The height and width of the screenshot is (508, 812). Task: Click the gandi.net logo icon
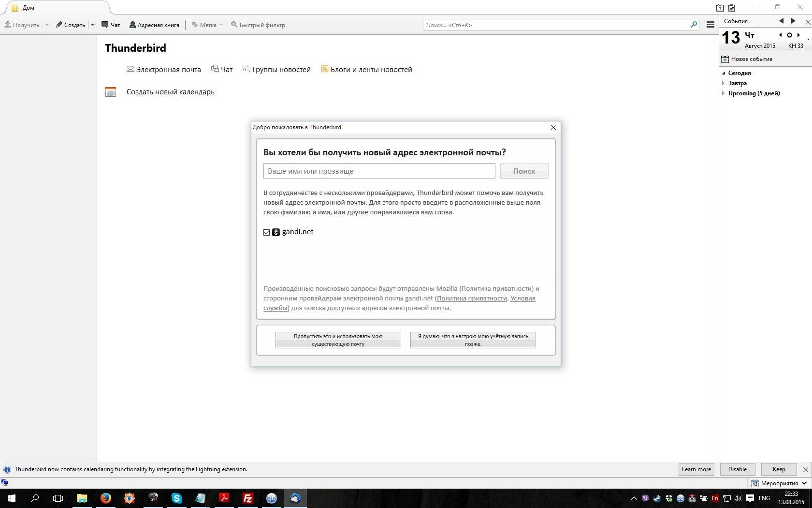276,232
